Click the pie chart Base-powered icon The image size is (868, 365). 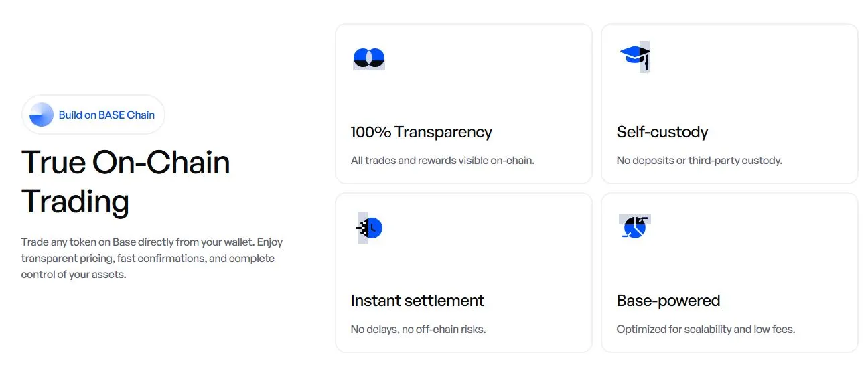pyautogui.click(x=634, y=227)
